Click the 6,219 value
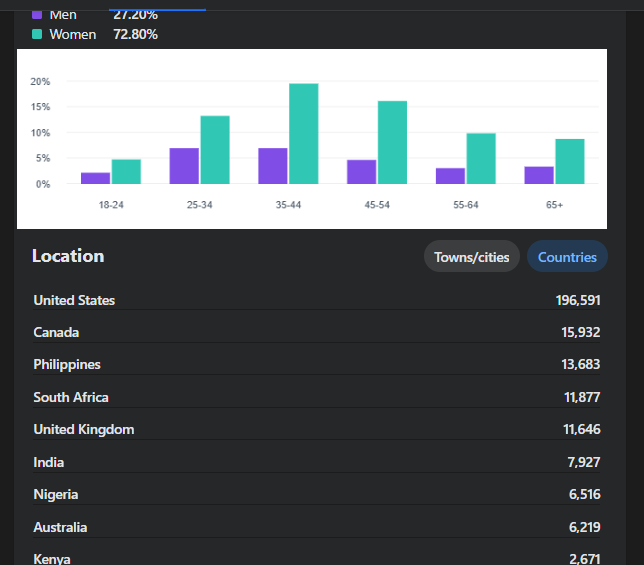644x565 pixels. 584,527
